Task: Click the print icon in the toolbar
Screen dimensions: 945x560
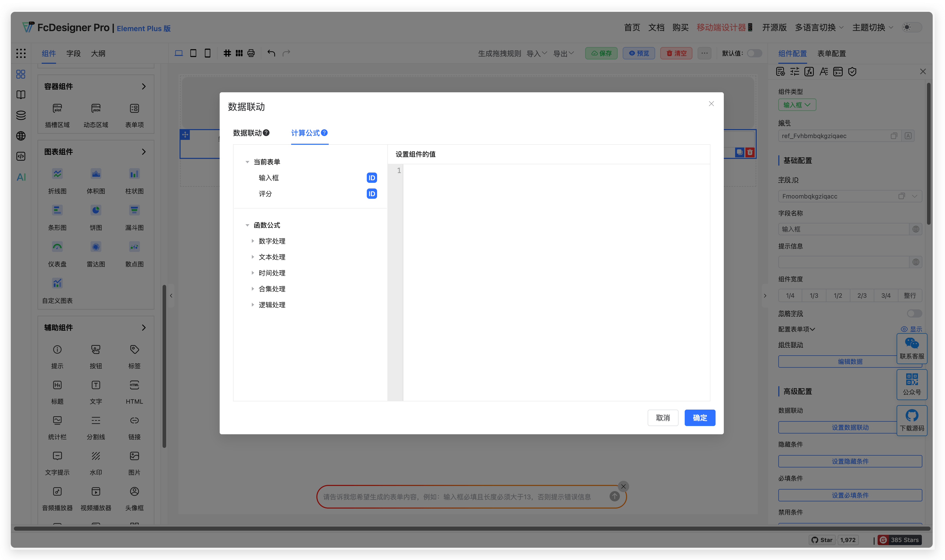Action: (251, 53)
